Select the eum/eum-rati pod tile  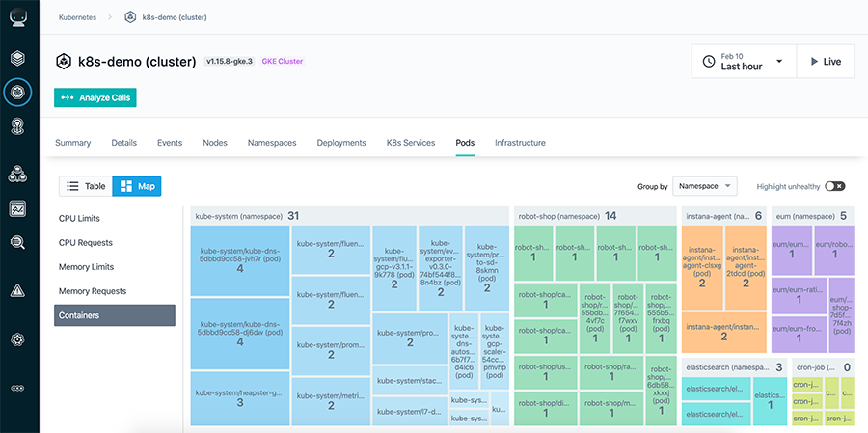coord(799,295)
